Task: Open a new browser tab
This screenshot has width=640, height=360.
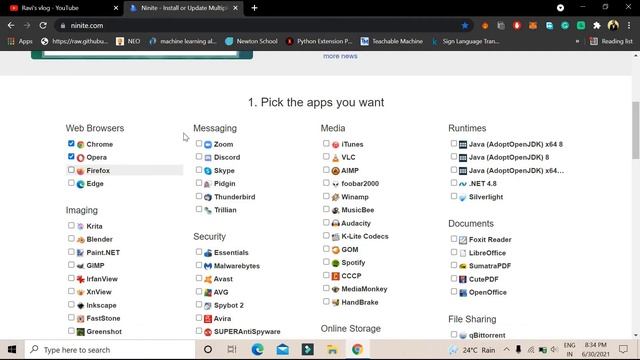Action: click(254, 8)
